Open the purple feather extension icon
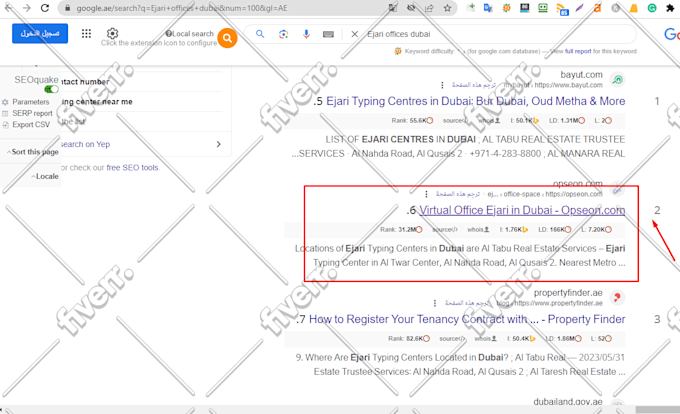Viewport: 680px width, 414px height. pos(579,8)
